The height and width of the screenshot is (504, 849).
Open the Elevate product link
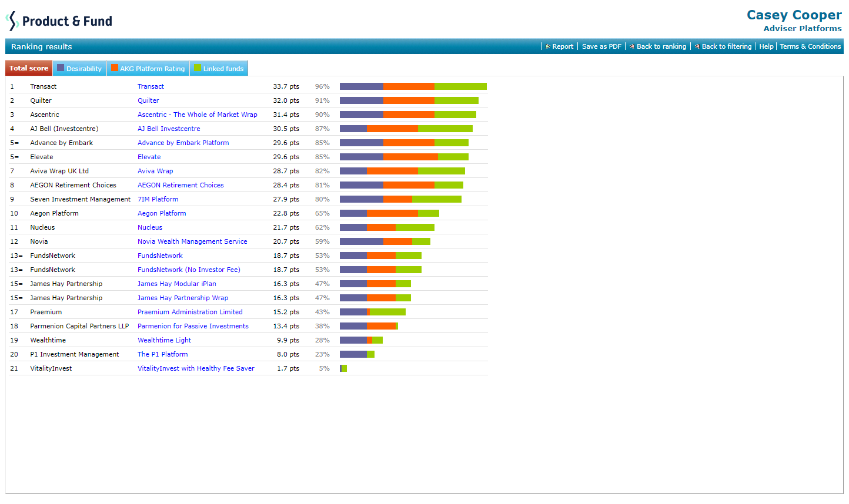(x=149, y=157)
